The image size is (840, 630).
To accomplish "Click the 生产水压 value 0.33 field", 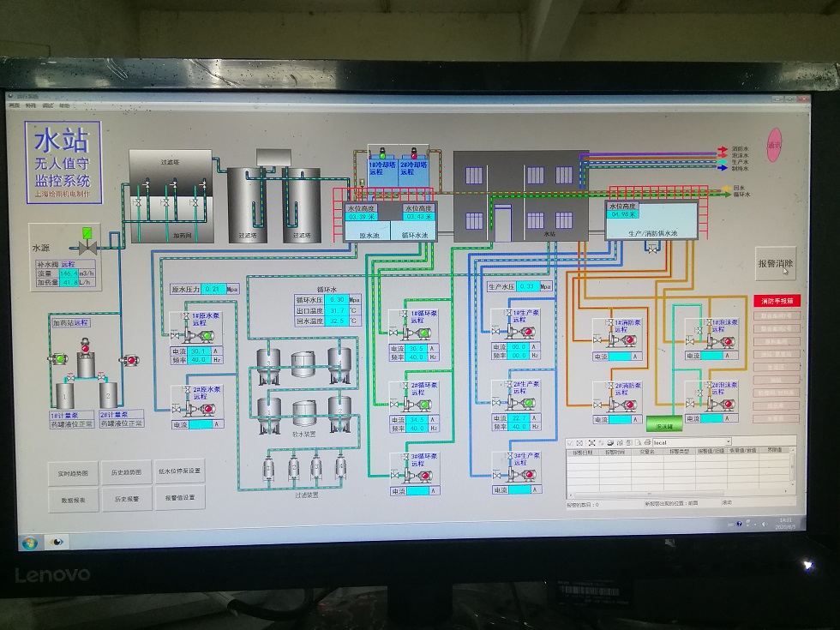I will coord(527,286).
